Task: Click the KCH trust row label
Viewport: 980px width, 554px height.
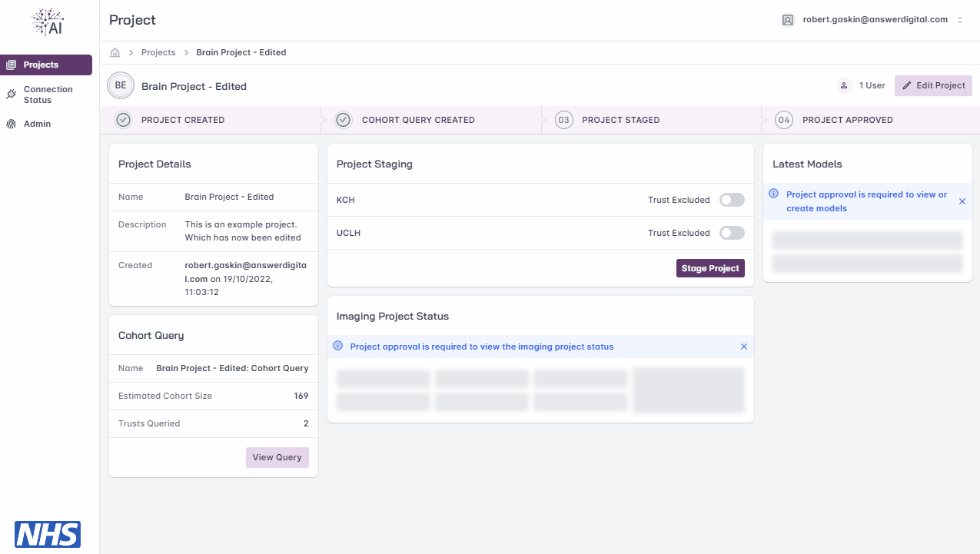Action: click(346, 200)
